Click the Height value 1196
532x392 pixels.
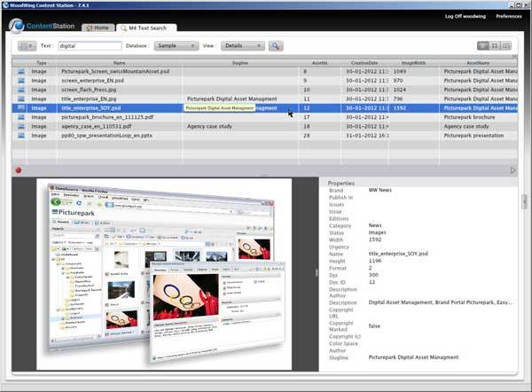point(375,261)
